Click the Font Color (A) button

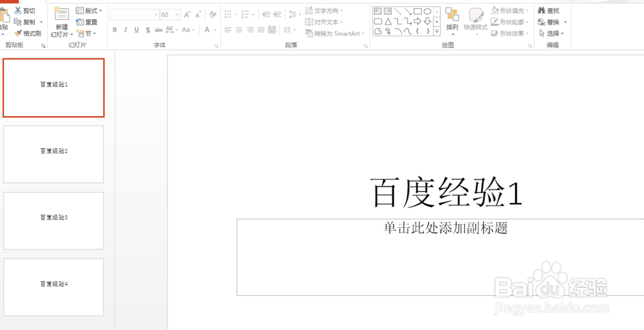(x=207, y=30)
